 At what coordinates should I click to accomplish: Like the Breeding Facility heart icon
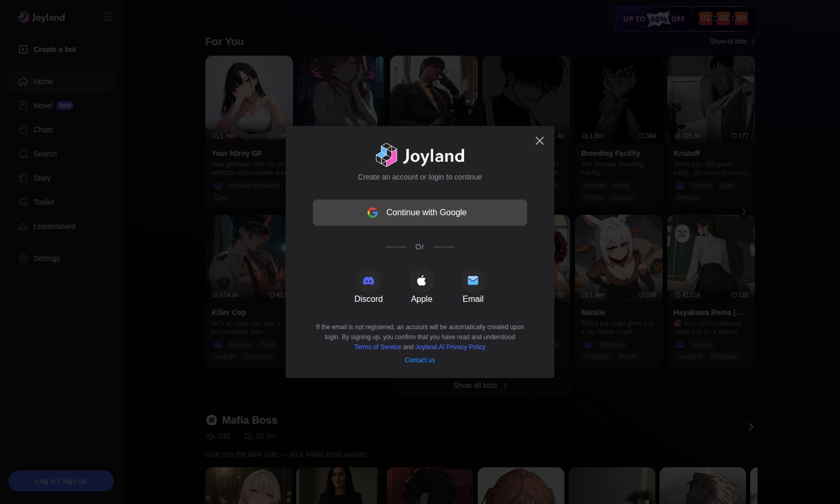pyautogui.click(x=642, y=136)
